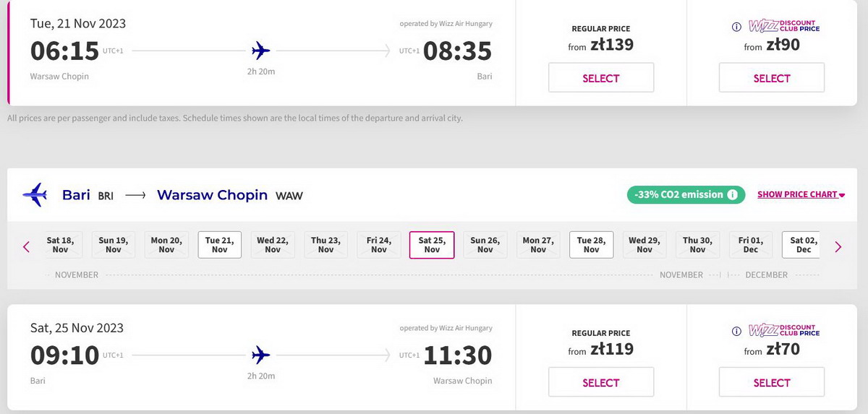Click airplane icon on the 06:15 flight
Viewport: 868px width, 414px height.
pos(260,51)
